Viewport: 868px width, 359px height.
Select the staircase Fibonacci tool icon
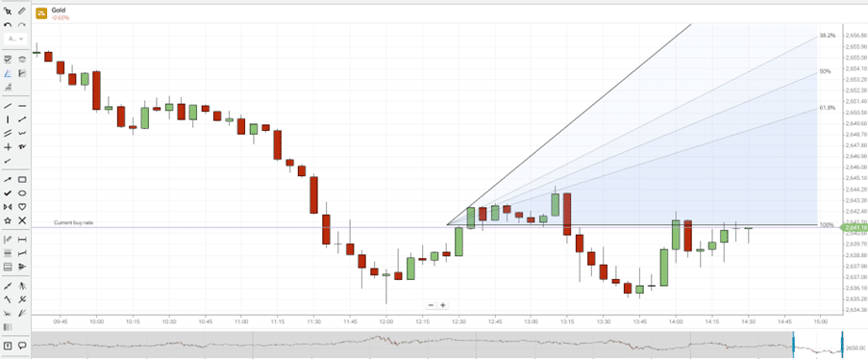point(8,87)
